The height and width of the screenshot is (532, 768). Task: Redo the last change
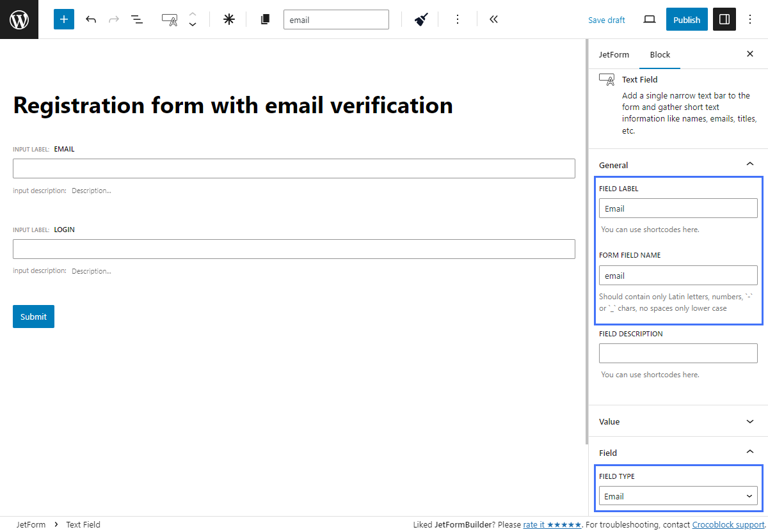coord(114,19)
